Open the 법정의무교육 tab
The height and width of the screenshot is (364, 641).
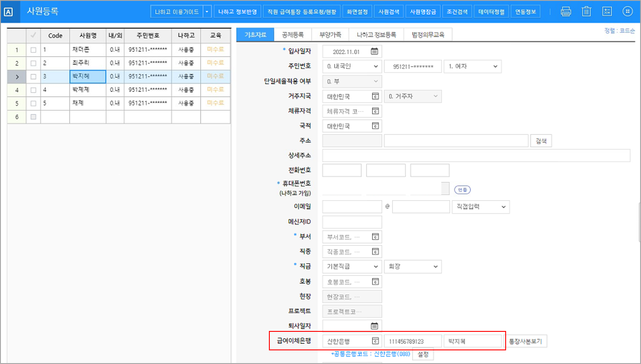point(428,34)
